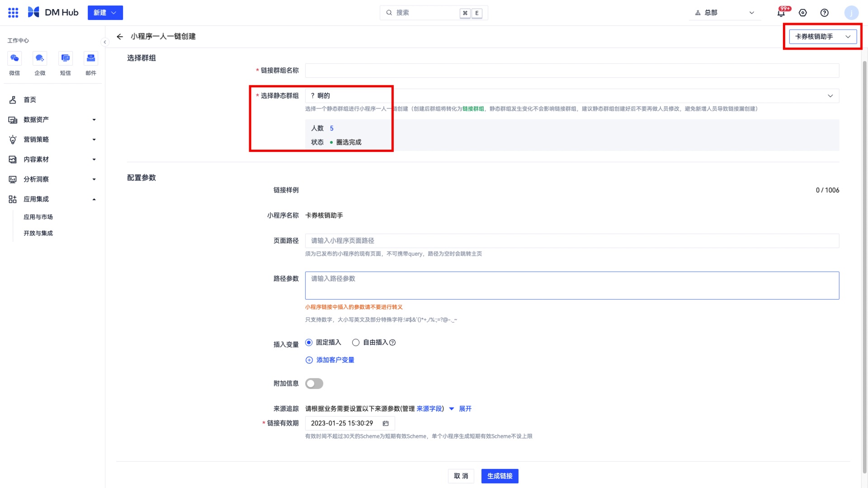Click the people count value 5
Screen dimensions: 868x488
(x=331, y=128)
